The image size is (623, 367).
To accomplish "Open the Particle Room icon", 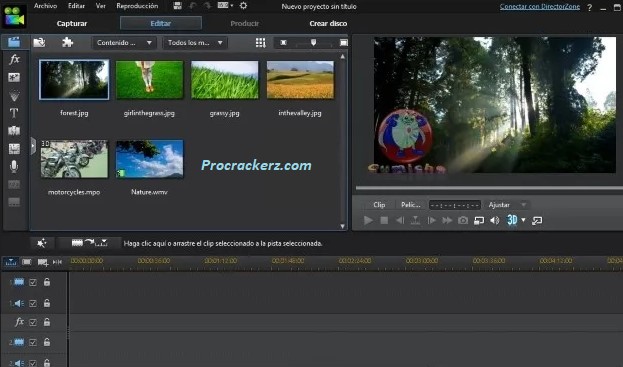I will 14,96.
